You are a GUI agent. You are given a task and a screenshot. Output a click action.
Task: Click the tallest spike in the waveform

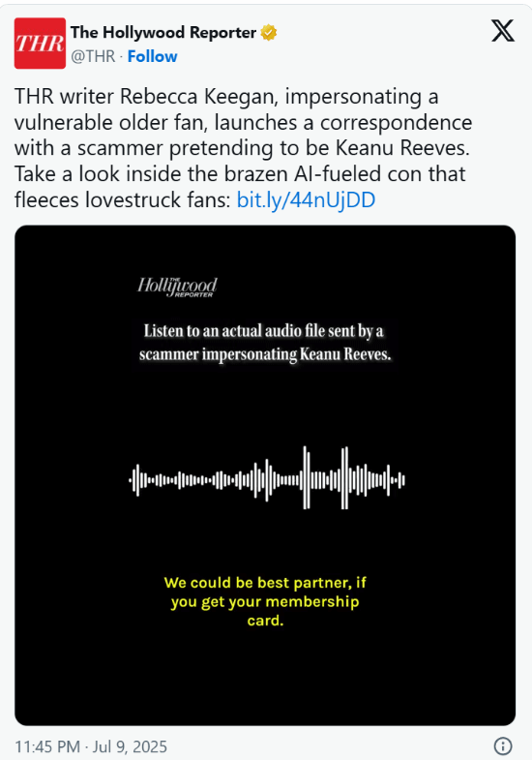click(x=307, y=478)
